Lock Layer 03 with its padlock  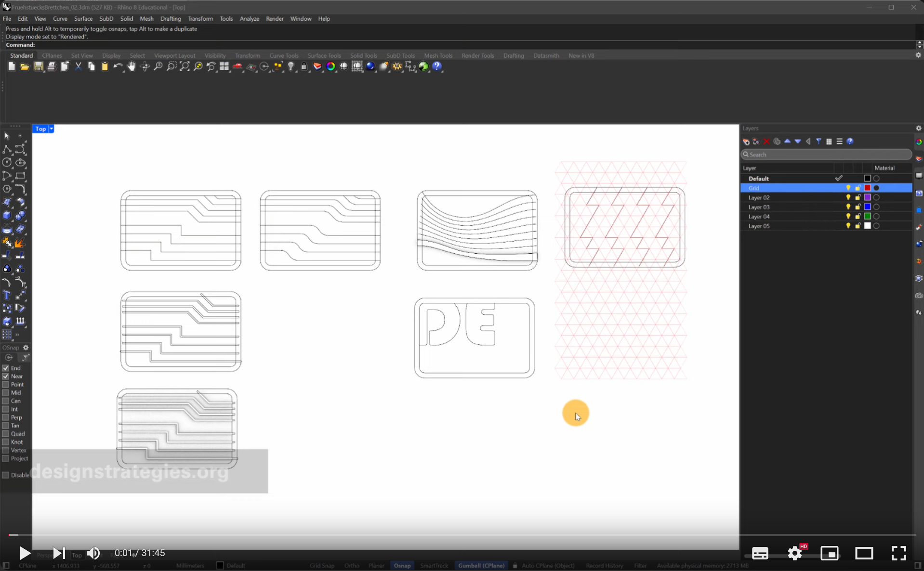tap(858, 207)
